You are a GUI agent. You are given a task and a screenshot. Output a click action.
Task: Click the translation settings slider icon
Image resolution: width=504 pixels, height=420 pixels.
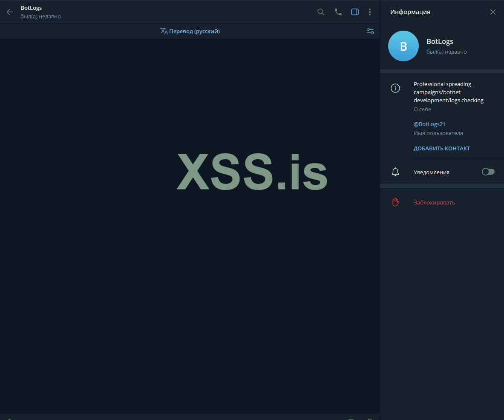pyautogui.click(x=370, y=31)
